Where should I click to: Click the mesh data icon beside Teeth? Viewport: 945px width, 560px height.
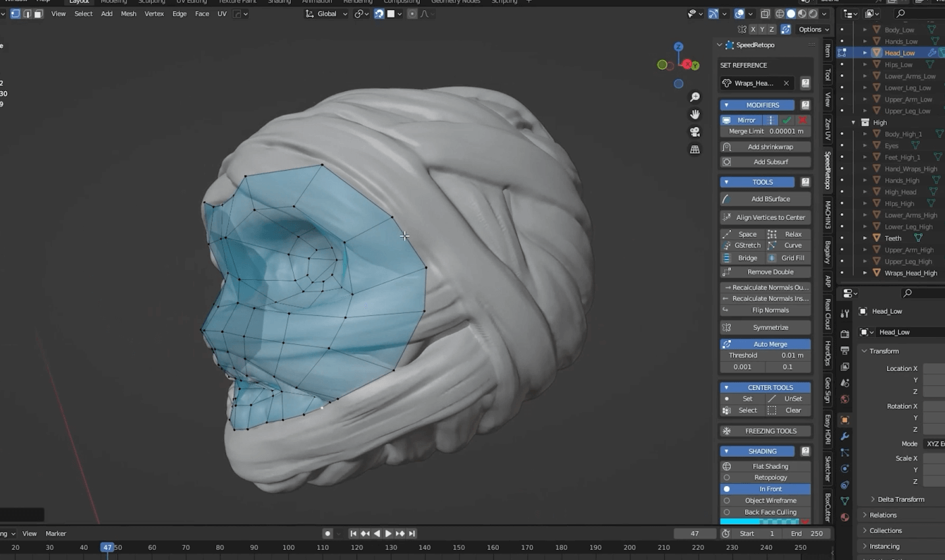pos(918,238)
